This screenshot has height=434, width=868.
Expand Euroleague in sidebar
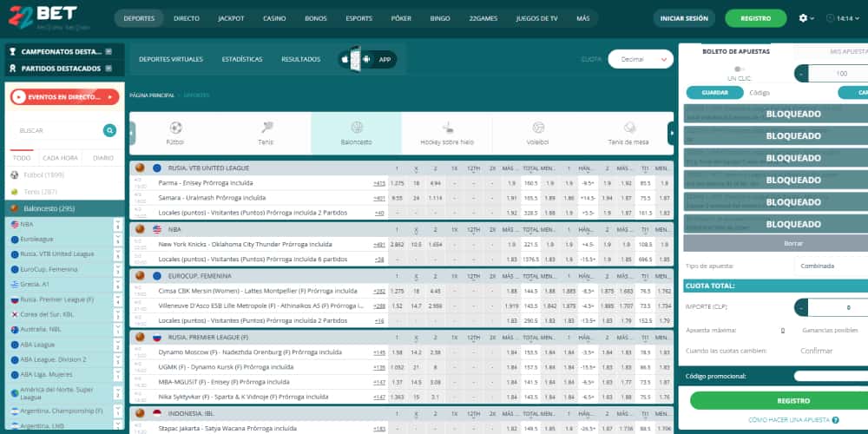(x=117, y=240)
